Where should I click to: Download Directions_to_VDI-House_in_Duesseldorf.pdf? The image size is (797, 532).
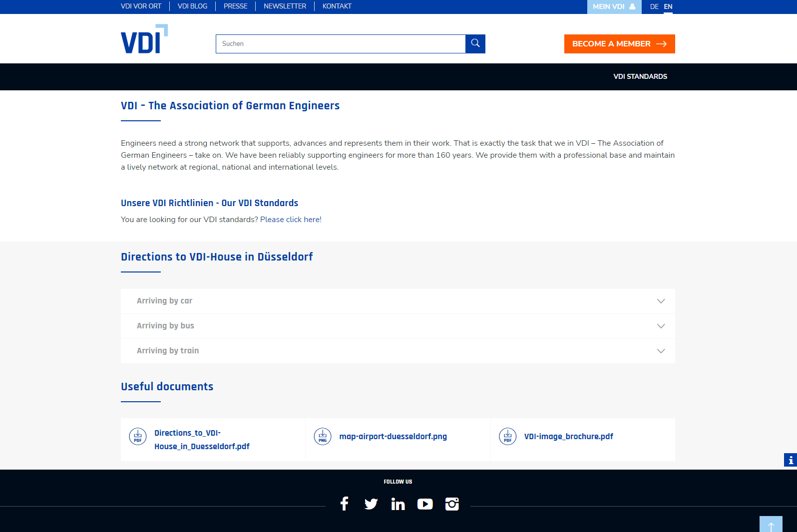coord(202,440)
